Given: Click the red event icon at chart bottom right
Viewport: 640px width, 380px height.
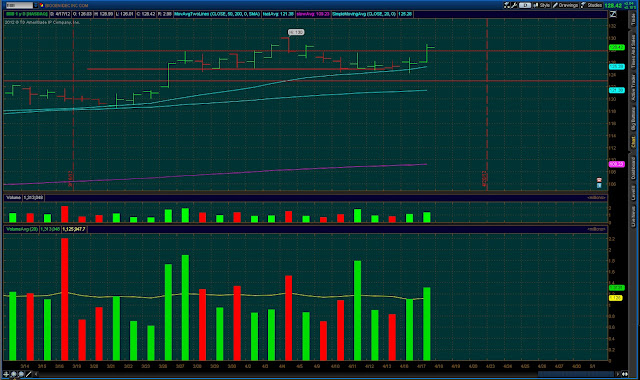Looking at the screenshot, I should pos(599,180).
